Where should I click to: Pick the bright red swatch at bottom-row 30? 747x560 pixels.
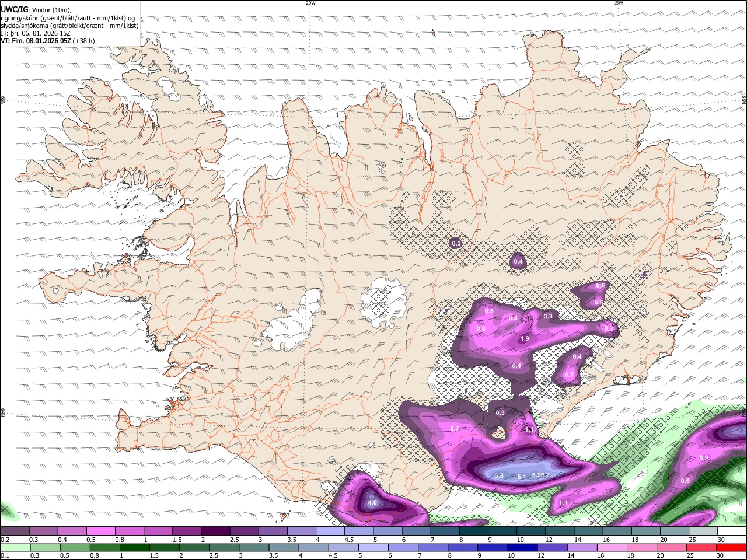pos(731,547)
